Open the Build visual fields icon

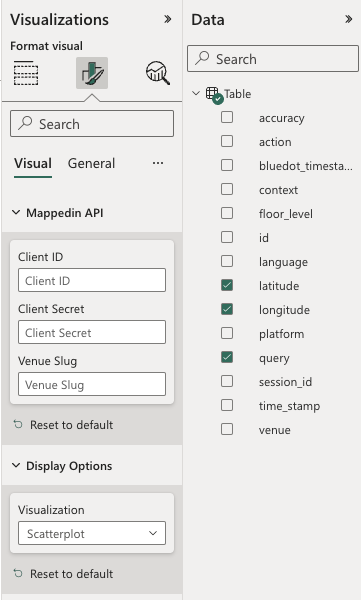(x=26, y=73)
